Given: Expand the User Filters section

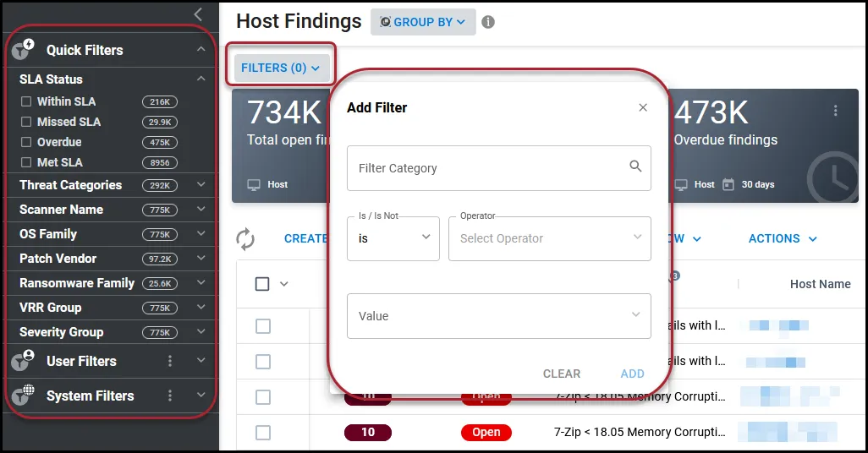Looking at the screenshot, I should [x=201, y=360].
